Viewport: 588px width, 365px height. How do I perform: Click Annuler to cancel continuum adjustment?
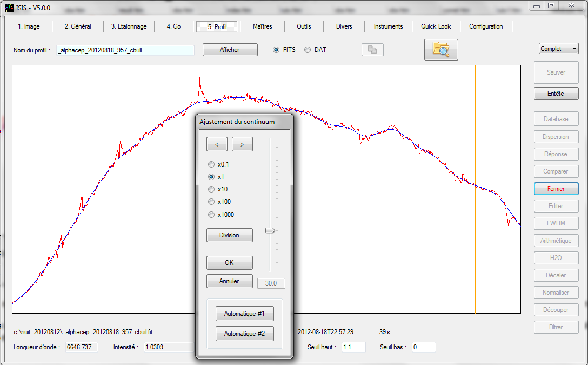[229, 281]
